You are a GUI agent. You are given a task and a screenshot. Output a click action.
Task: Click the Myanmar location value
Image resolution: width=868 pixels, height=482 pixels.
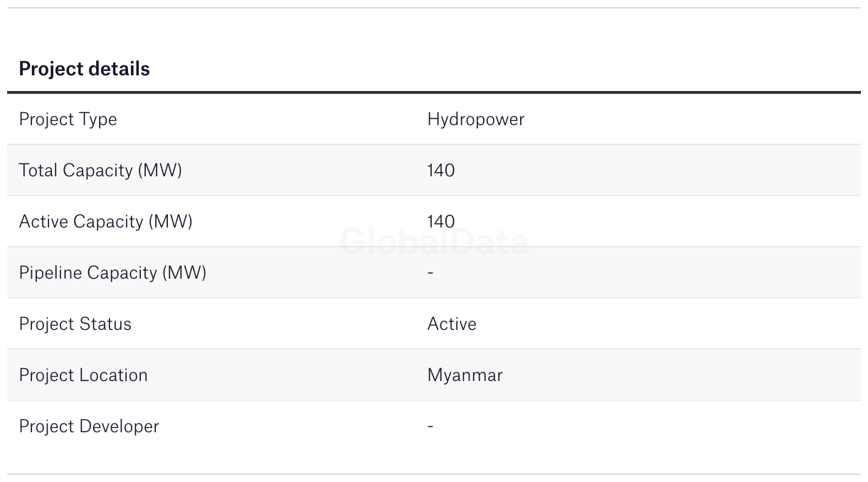[x=465, y=375]
